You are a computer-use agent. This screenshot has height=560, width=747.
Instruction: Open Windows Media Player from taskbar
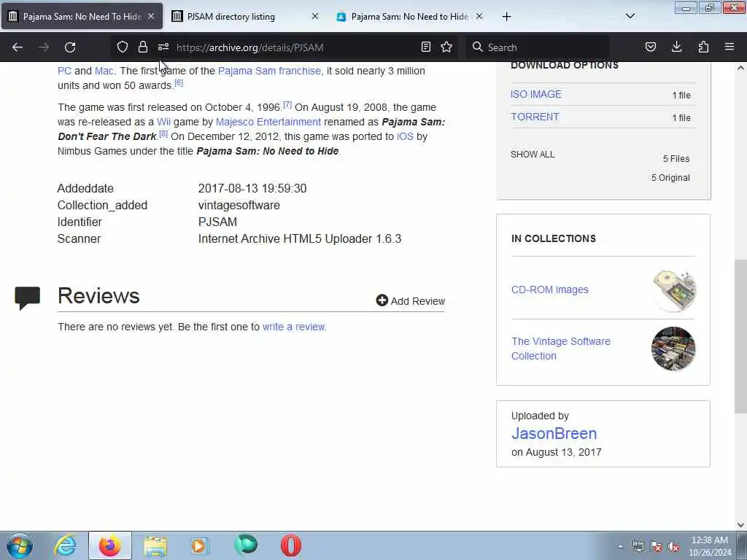click(200, 545)
